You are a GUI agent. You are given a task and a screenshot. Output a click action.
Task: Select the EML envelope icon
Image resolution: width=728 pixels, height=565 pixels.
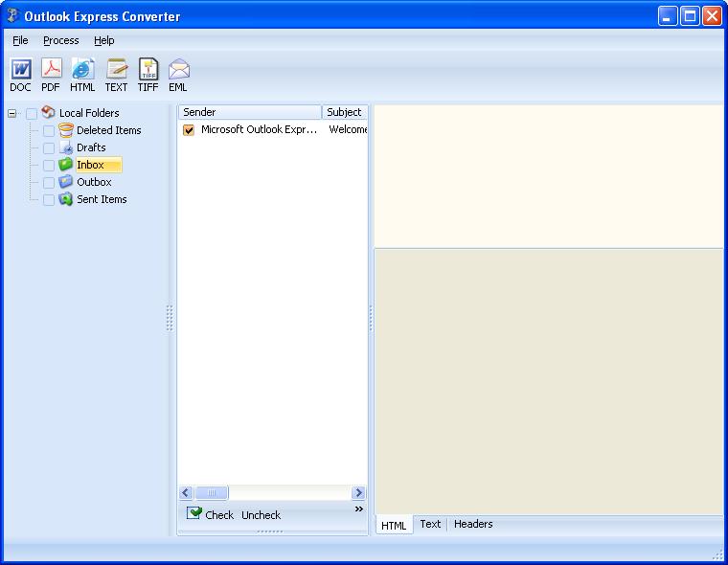[x=179, y=69]
